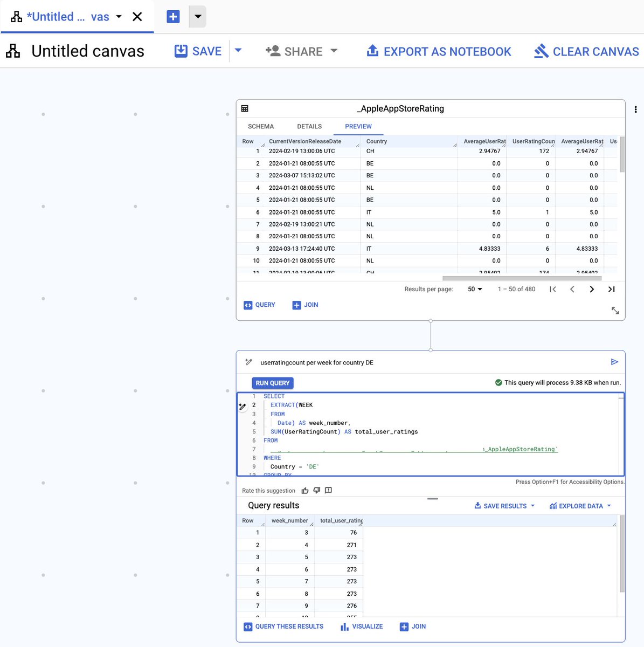Submit prompt with the send arrow icon
Image resolution: width=644 pixels, height=647 pixels.
pos(615,362)
